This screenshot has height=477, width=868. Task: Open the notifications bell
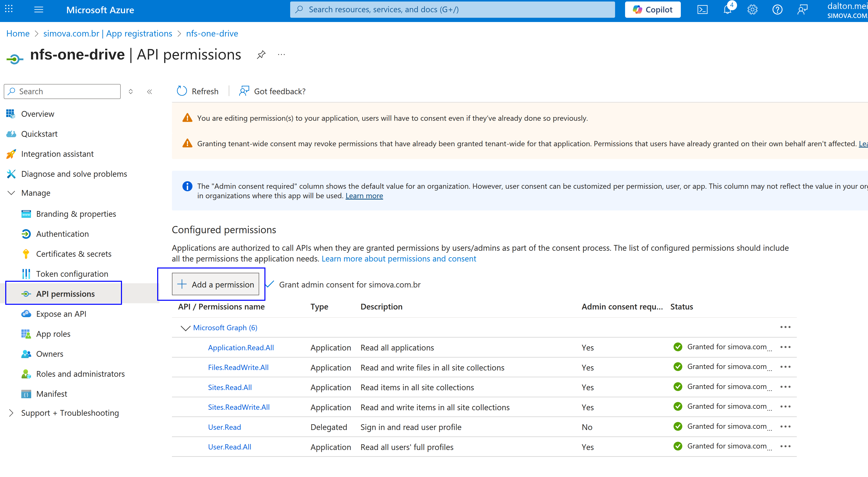(728, 10)
